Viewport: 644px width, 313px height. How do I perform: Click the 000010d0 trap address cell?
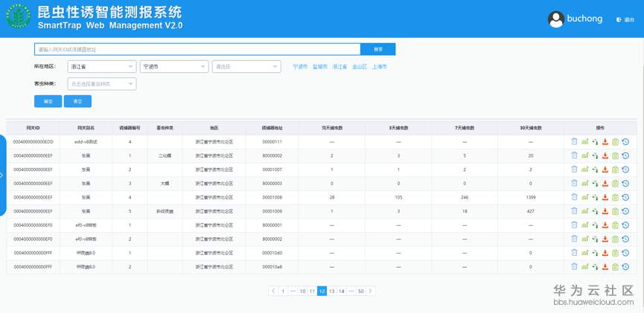tap(272, 253)
